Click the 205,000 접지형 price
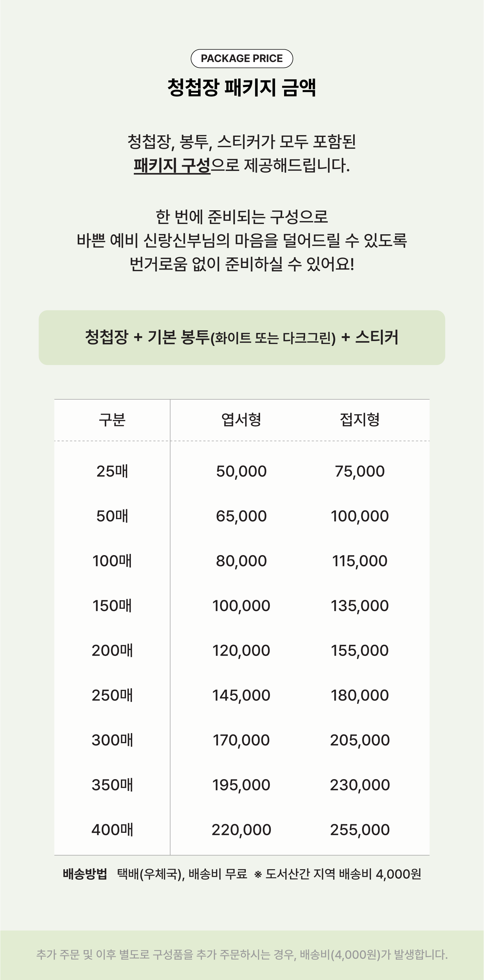This screenshot has height=980, width=484. point(359,740)
